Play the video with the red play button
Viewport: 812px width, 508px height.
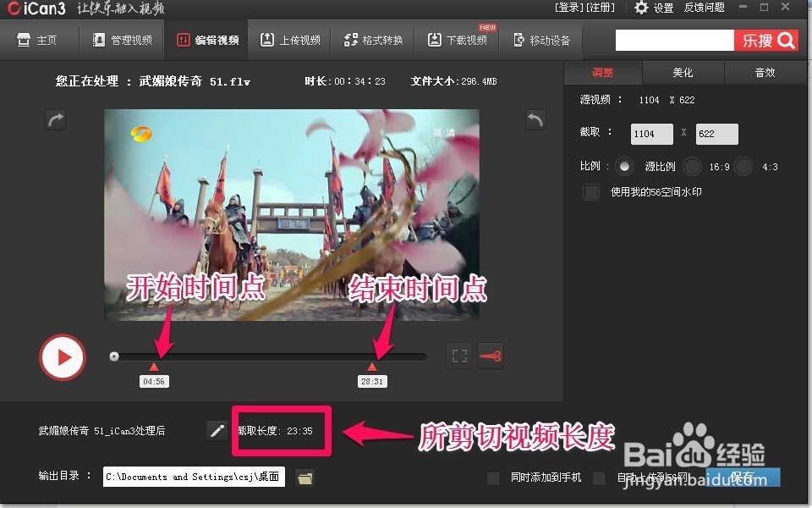[63, 357]
